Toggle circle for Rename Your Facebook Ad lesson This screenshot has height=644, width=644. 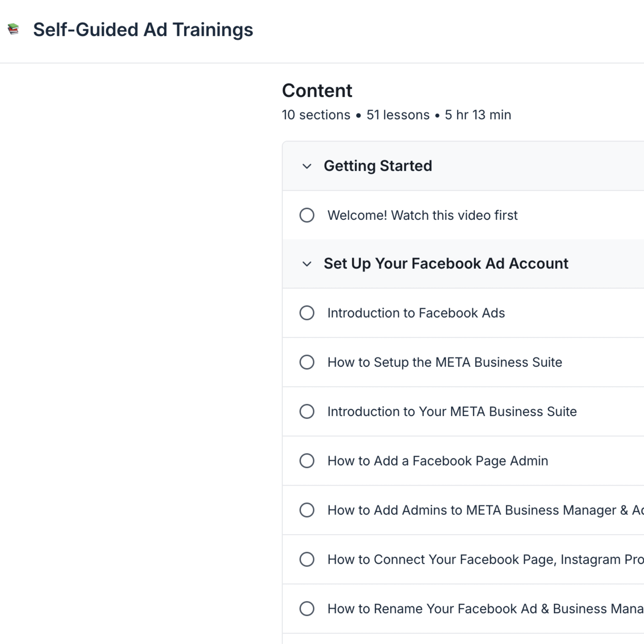pos(307,609)
